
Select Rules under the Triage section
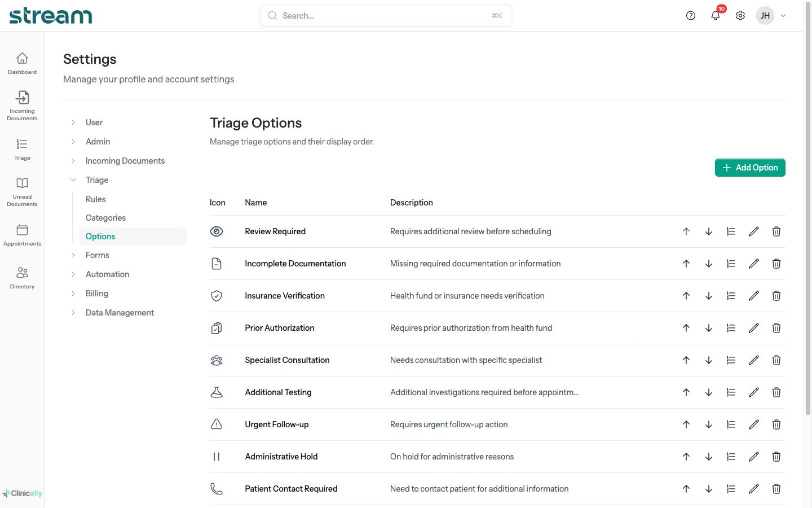95,199
